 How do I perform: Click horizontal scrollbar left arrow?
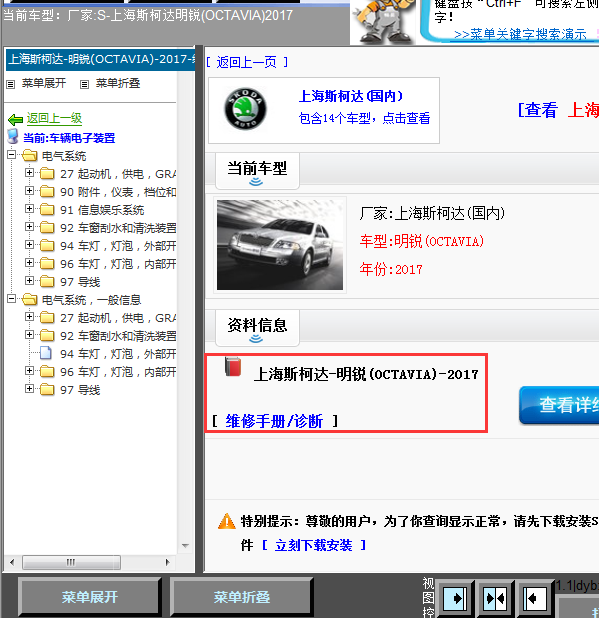tap(12, 562)
